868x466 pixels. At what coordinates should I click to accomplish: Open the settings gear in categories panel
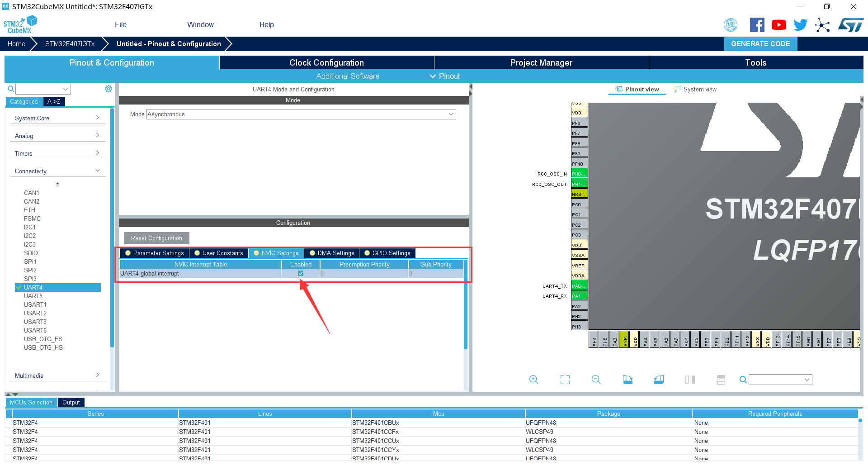click(x=108, y=89)
